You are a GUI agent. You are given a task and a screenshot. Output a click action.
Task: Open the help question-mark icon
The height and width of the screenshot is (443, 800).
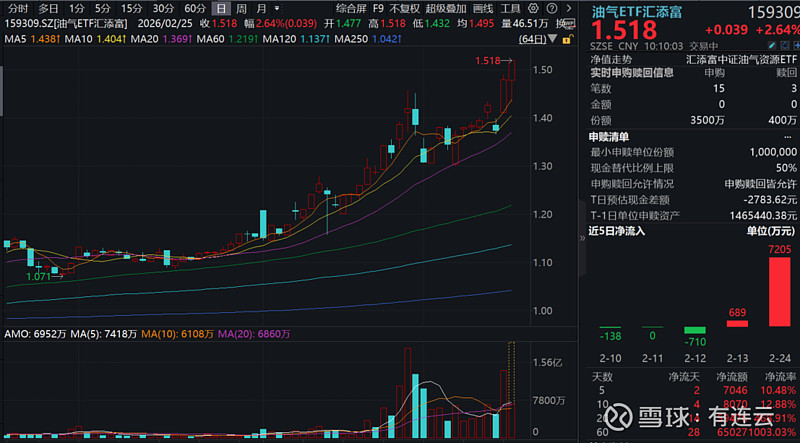coord(552,8)
